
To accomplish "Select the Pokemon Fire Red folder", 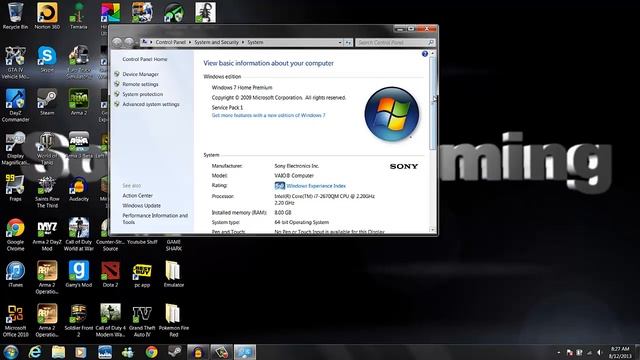I will (x=174, y=320).
